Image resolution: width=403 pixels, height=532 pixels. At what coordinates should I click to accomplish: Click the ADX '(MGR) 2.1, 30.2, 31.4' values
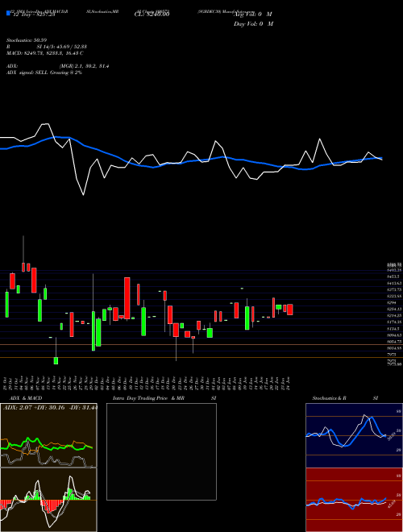(x=84, y=66)
